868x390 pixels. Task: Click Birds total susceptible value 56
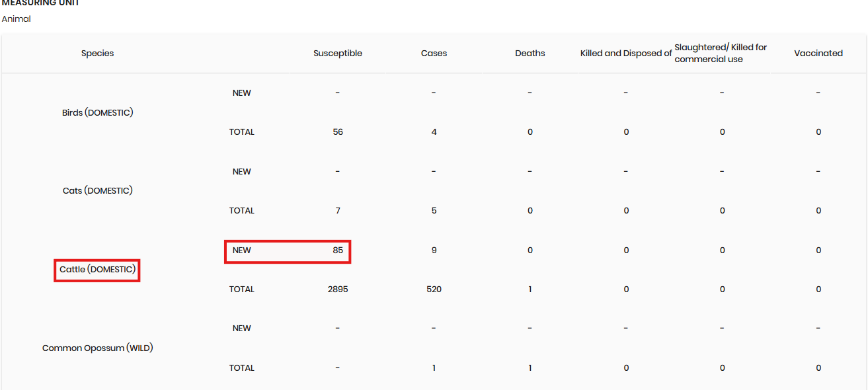point(338,132)
